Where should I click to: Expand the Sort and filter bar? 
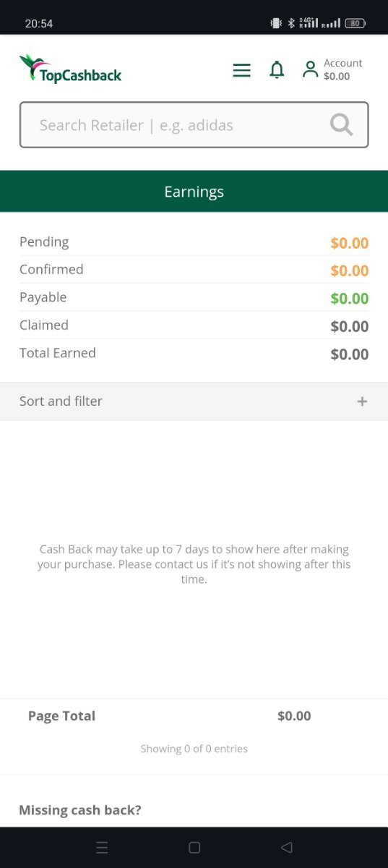[x=194, y=401]
